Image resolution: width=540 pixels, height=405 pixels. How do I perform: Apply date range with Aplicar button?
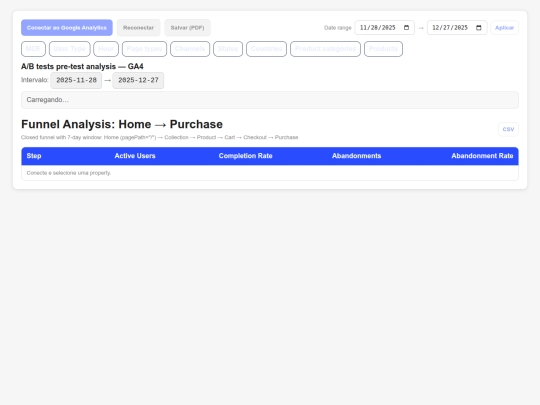(505, 28)
